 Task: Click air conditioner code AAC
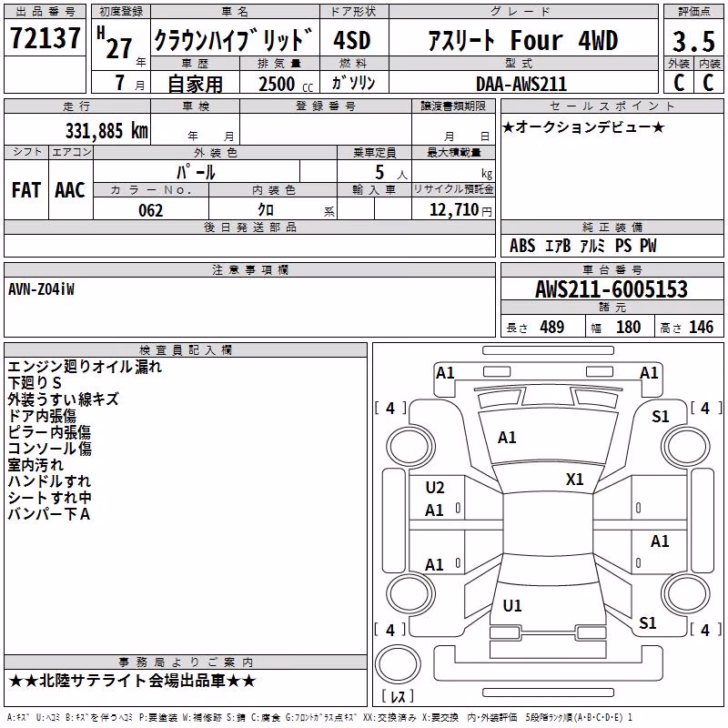[x=70, y=190]
